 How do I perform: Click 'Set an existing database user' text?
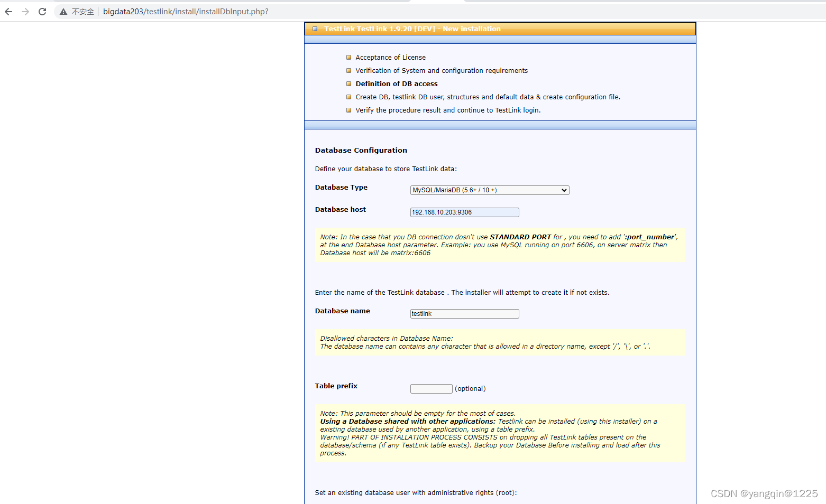416,493
